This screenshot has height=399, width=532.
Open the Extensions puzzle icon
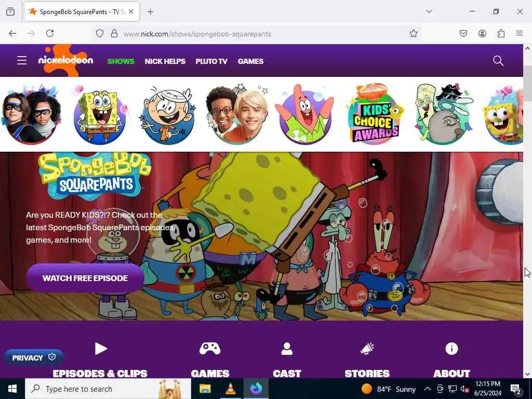pos(501,33)
